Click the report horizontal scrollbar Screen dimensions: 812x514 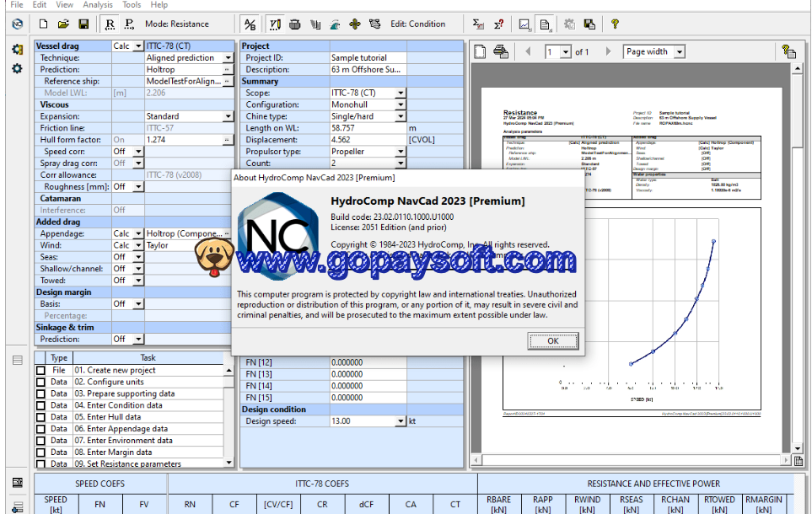tap(632, 459)
